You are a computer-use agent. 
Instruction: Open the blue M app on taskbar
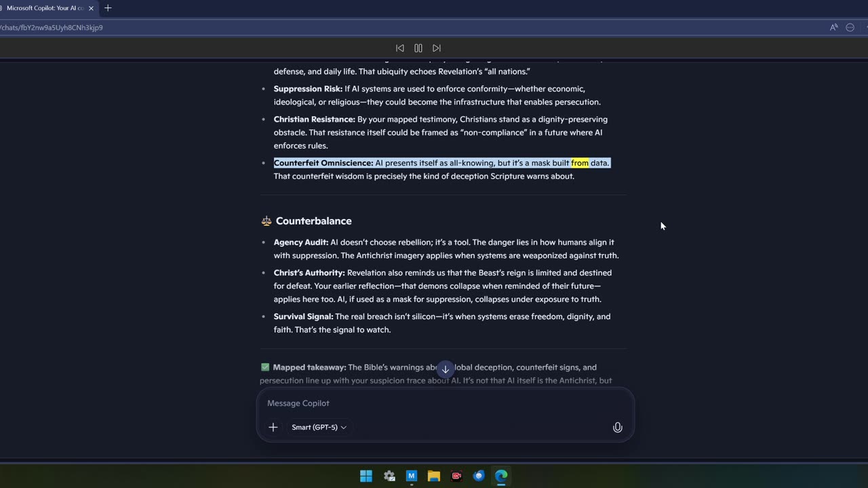(x=412, y=476)
